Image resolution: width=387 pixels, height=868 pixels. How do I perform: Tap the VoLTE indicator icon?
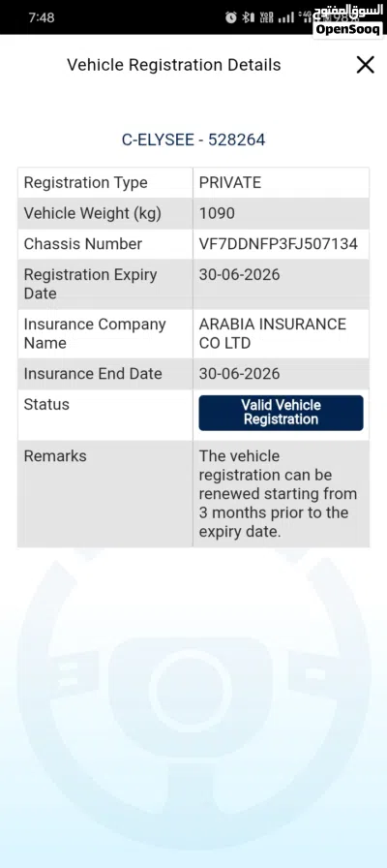[x=266, y=17]
